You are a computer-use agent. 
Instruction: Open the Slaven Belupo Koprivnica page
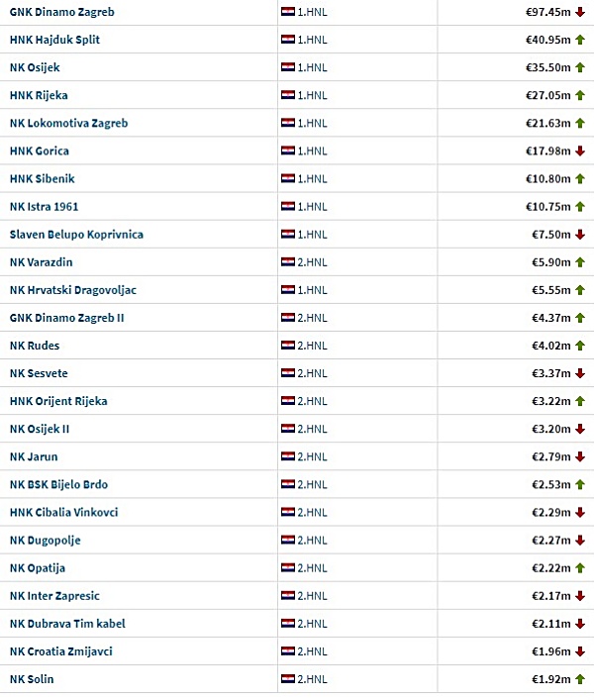coord(76,235)
